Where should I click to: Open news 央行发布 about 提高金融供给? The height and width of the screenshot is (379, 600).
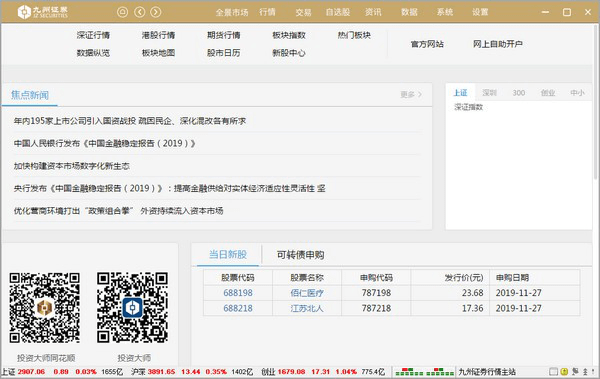[170, 188]
